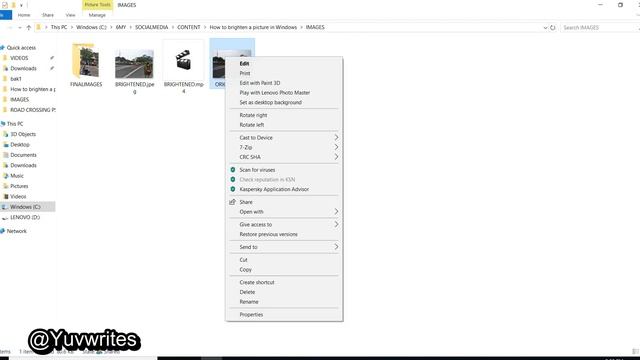Select the BRIGHTENED.mp4 video file icon
This screenshot has height=360, width=640.
(183, 60)
